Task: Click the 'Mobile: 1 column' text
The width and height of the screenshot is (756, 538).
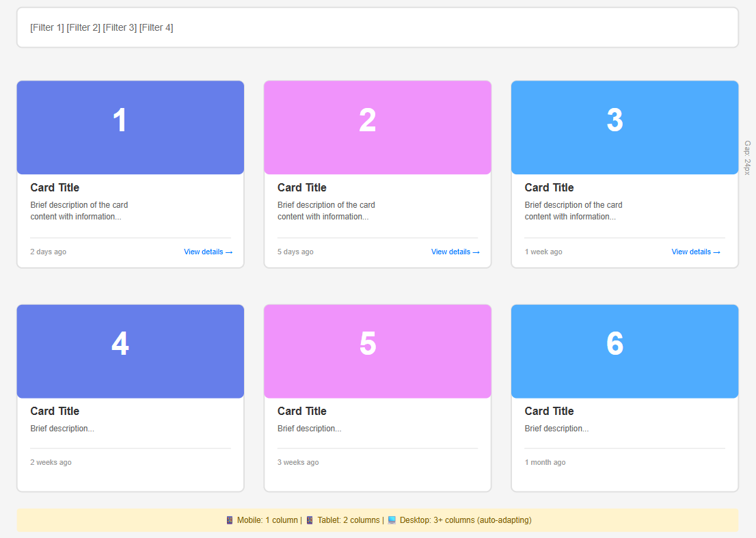Action: point(267,520)
